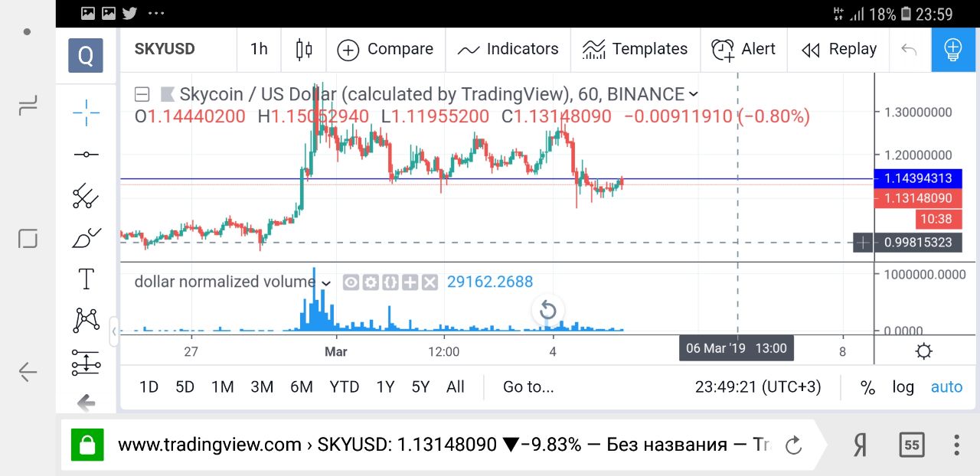This screenshot has height=476, width=980.
Task: Click the 1.13148090 current price label
Action: coord(917,198)
